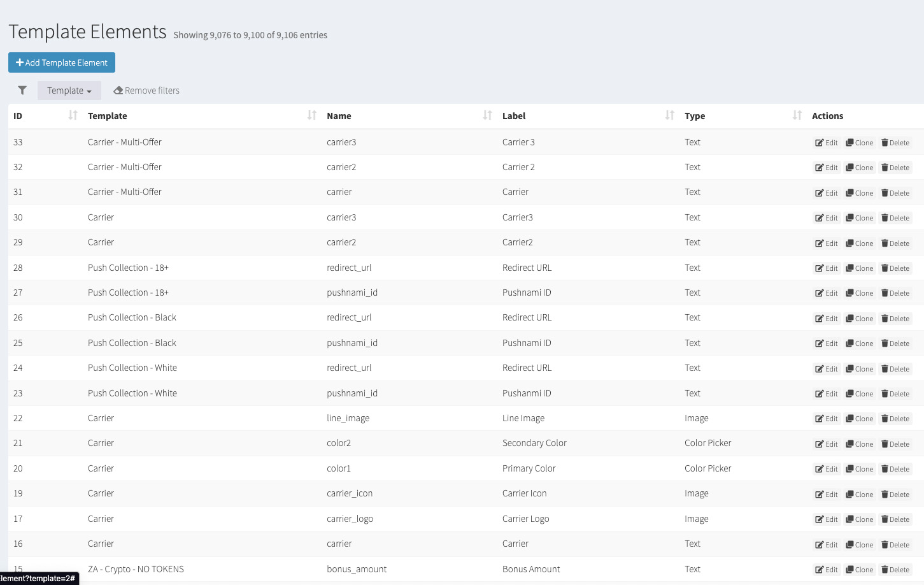
Task: Clone row 25 pushnami_id element
Action: [859, 343]
